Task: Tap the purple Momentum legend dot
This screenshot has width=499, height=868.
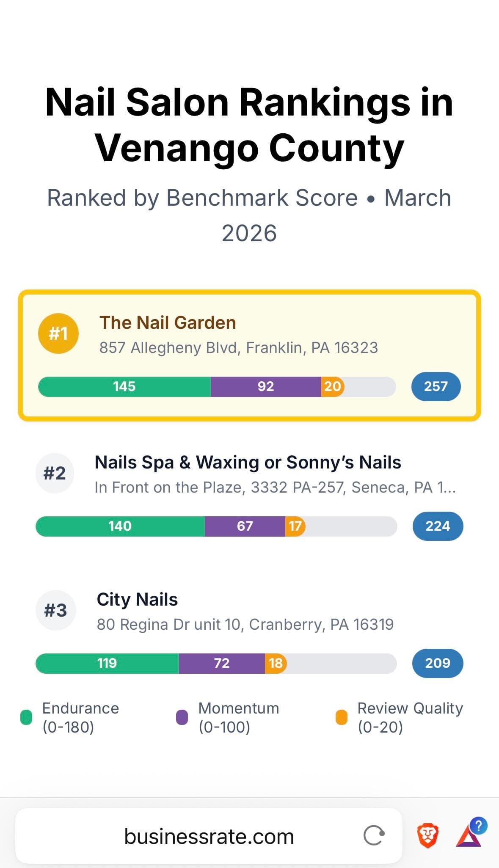Action: coord(182,717)
